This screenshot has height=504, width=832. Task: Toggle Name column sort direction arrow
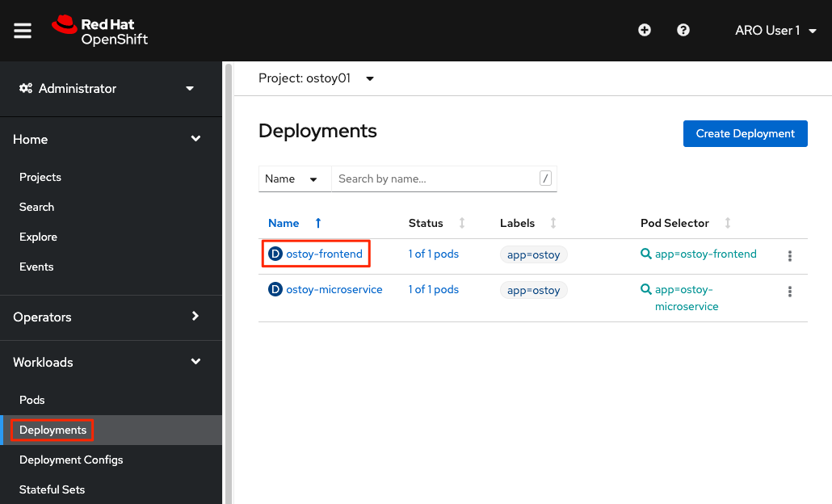click(x=318, y=223)
